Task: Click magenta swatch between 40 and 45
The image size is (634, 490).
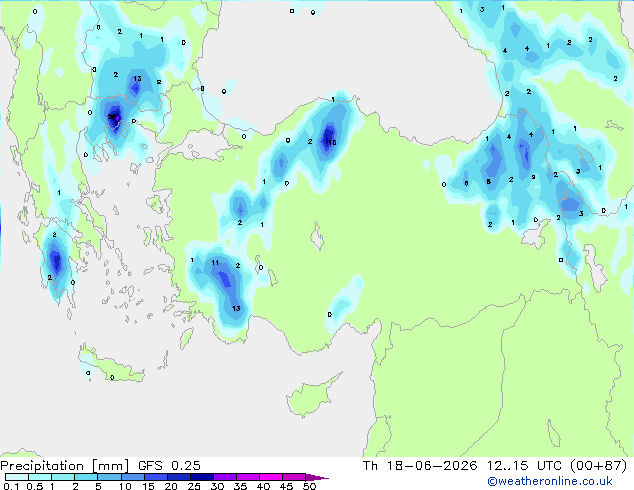Action: 271,477
